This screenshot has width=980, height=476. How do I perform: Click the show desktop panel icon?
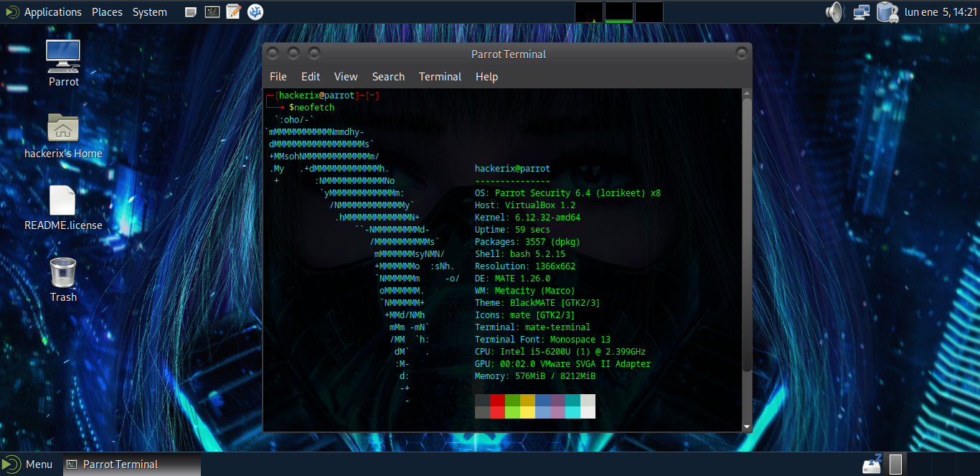pyautogui.click(x=190, y=12)
